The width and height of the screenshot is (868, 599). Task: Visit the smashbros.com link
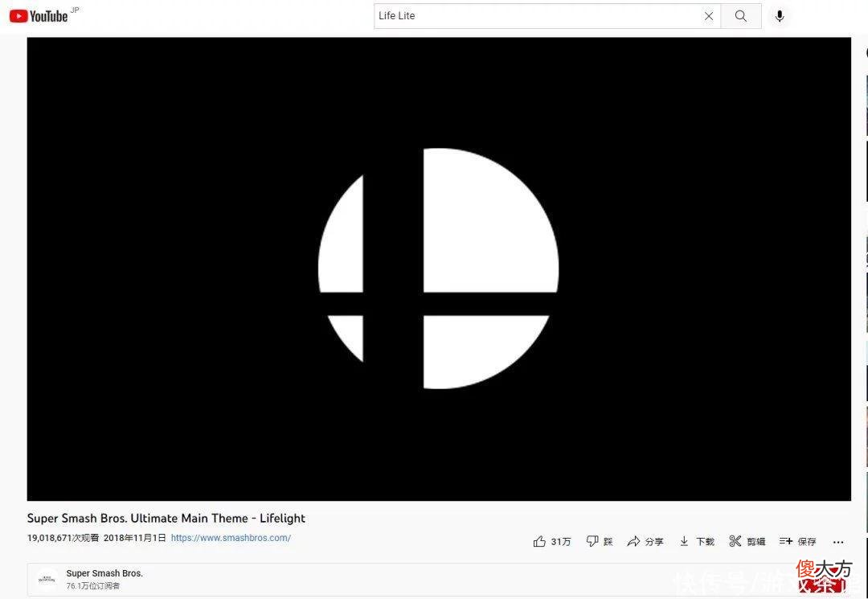[231, 538]
